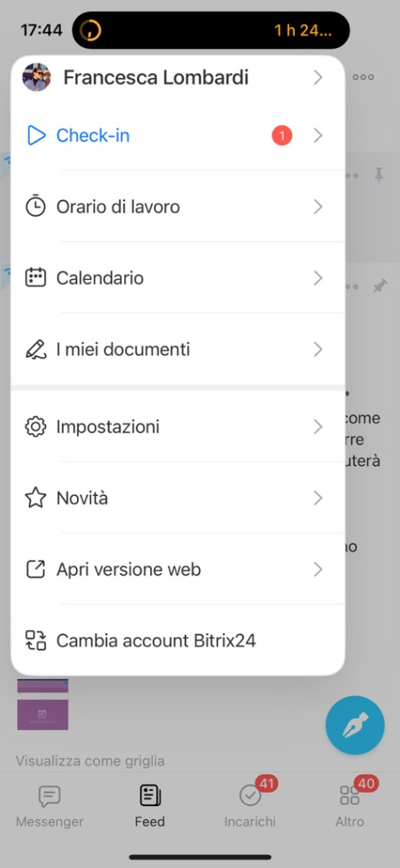Tap the Cambia account swap icon
Image resolution: width=400 pixels, height=868 pixels.
[x=36, y=641]
